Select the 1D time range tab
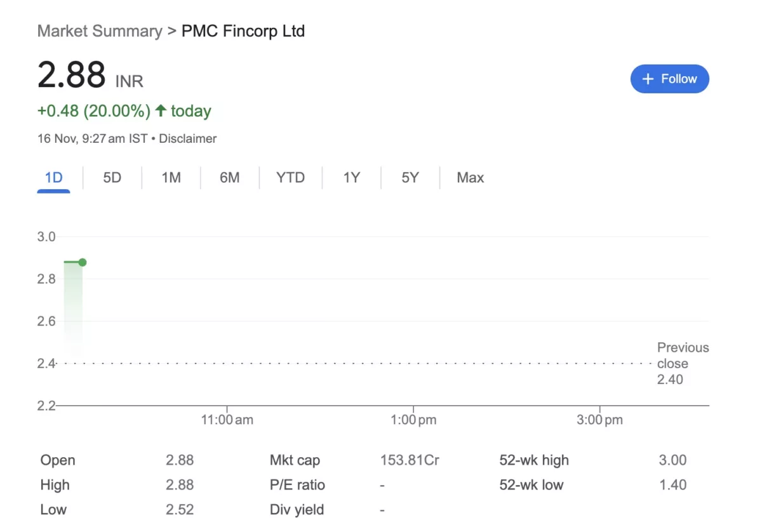The width and height of the screenshot is (762, 532). click(54, 178)
